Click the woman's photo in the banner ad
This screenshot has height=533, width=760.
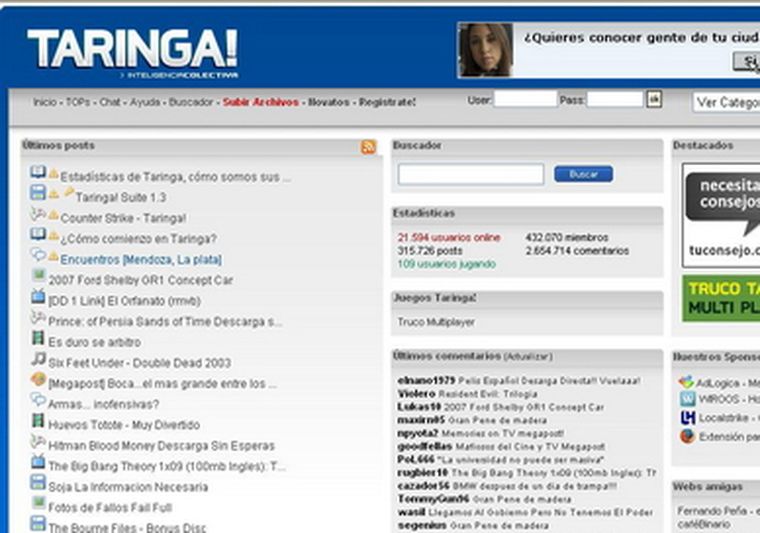tap(486, 49)
